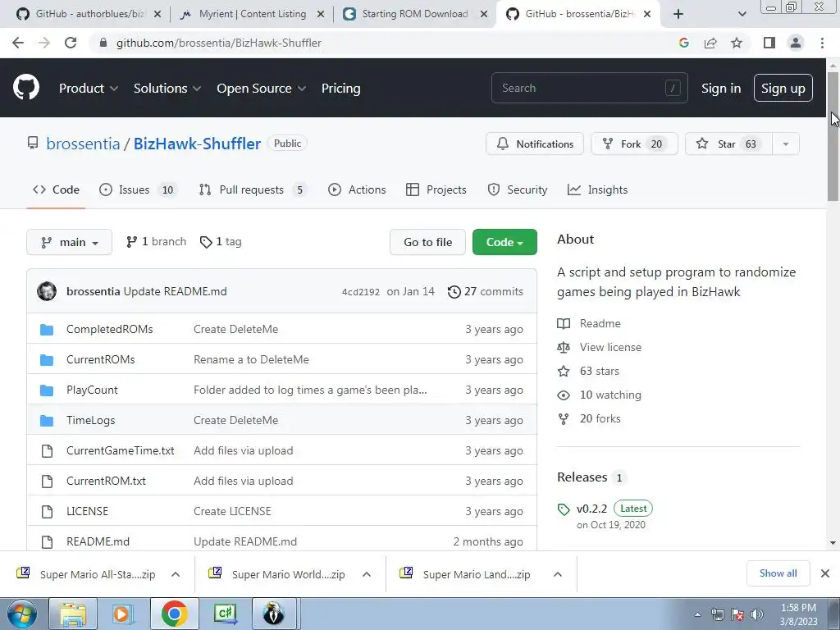Click the Go to file button
Viewport: 840px width, 630px height.
click(427, 242)
